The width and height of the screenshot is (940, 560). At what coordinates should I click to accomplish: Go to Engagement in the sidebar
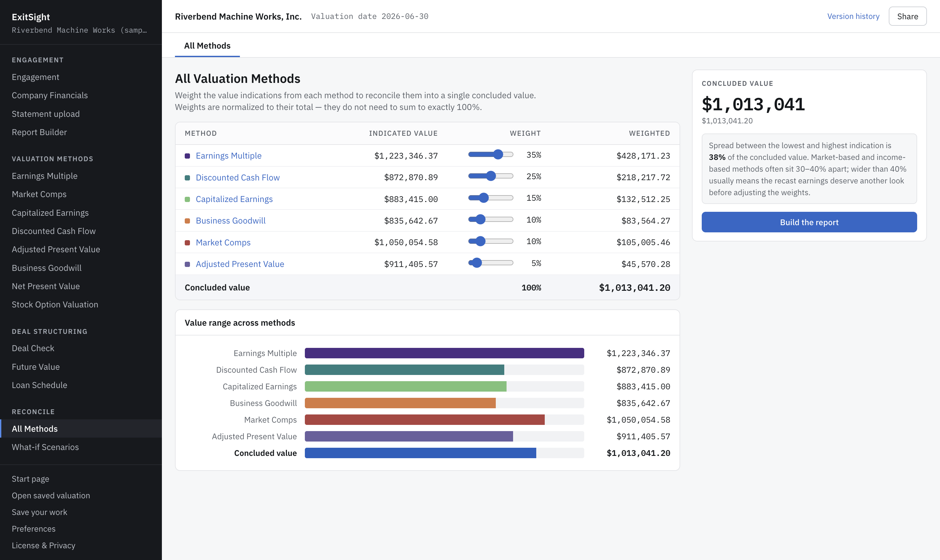(x=81, y=77)
